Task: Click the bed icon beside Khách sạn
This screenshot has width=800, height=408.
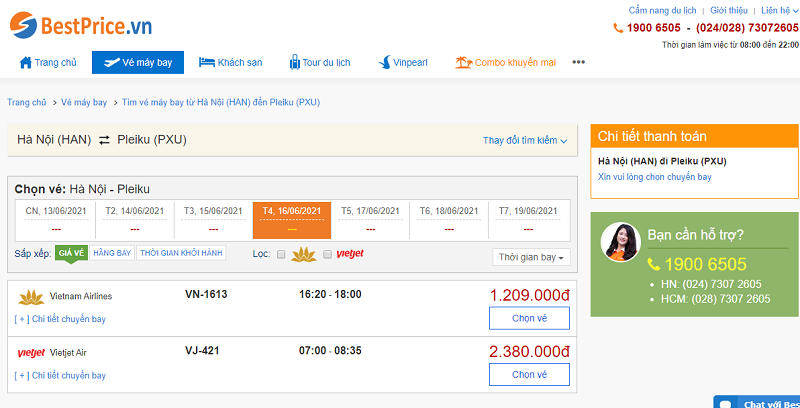Action: pyautogui.click(x=206, y=63)
